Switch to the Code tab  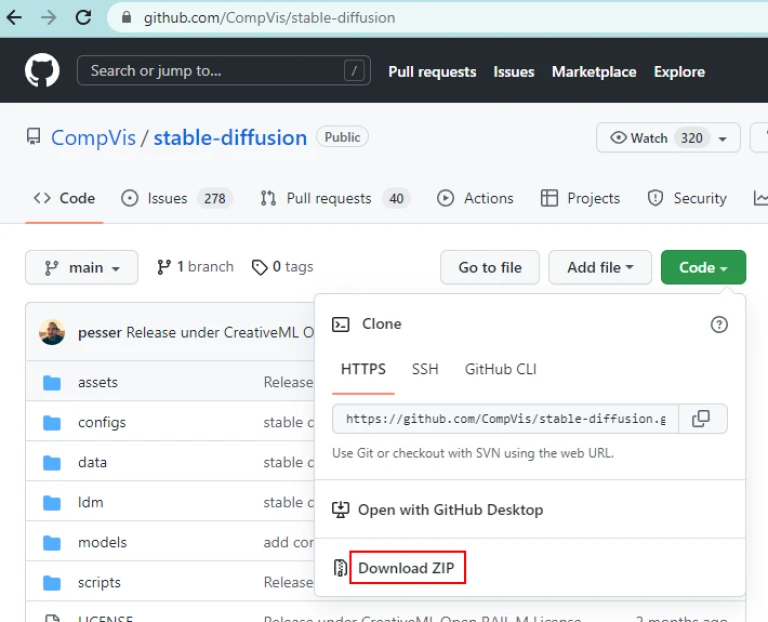64,198
